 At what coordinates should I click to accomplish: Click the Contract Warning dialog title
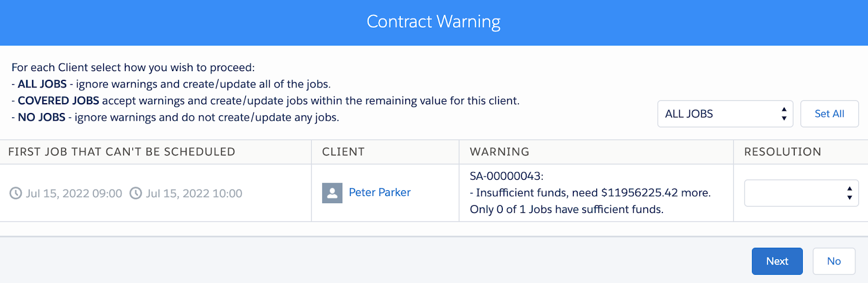pyautogui.click(x=433, y=22)
